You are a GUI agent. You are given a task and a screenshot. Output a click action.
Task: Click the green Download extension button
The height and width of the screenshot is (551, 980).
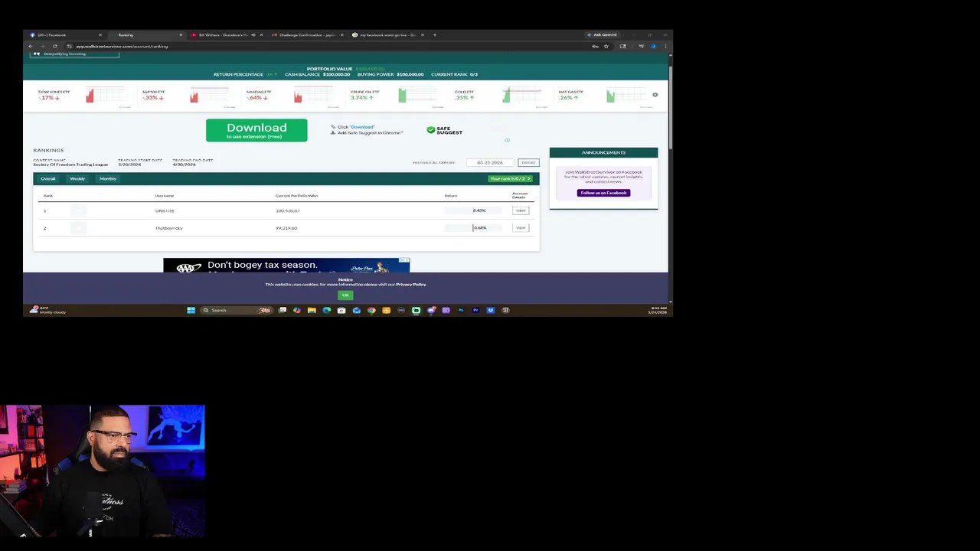[x=256, y=130]
